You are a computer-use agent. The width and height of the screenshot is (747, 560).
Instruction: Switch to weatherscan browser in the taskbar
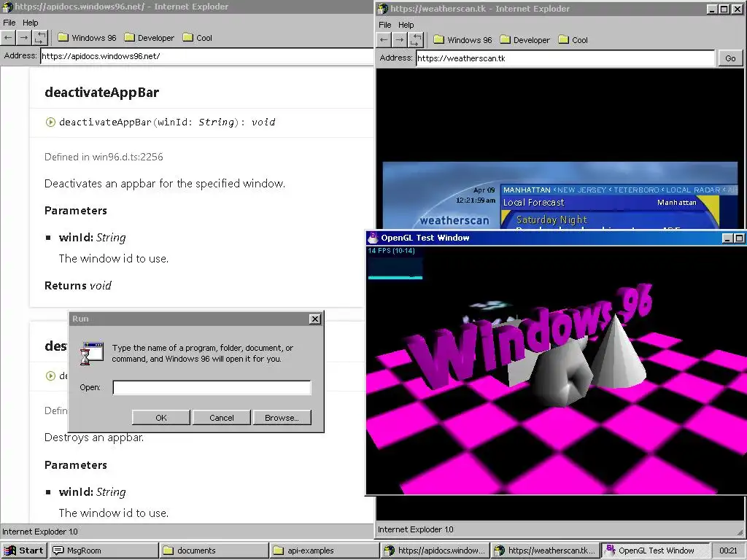[x=545, y=551]
